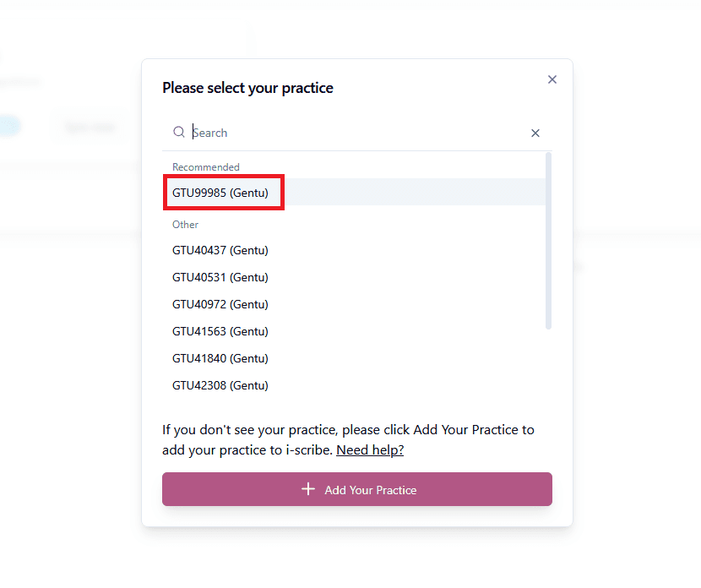This screenshot has width=701, height=588.
Task: Clear the search field with X icon
Action: point(535,133)
